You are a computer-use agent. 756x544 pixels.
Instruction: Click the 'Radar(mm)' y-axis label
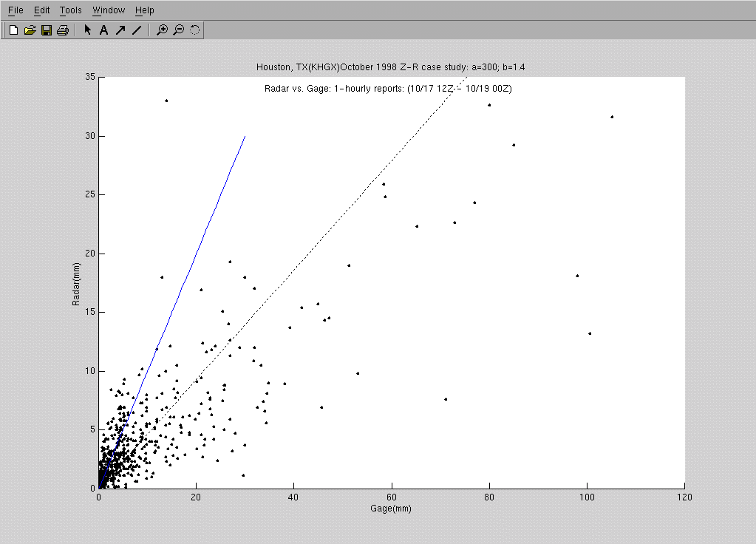(x=75, y=284)
